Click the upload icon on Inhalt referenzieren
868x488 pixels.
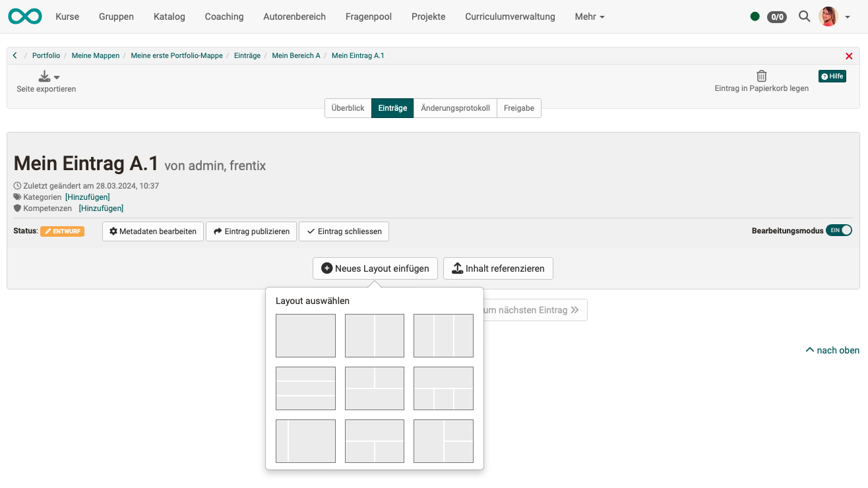coord(457,268)
